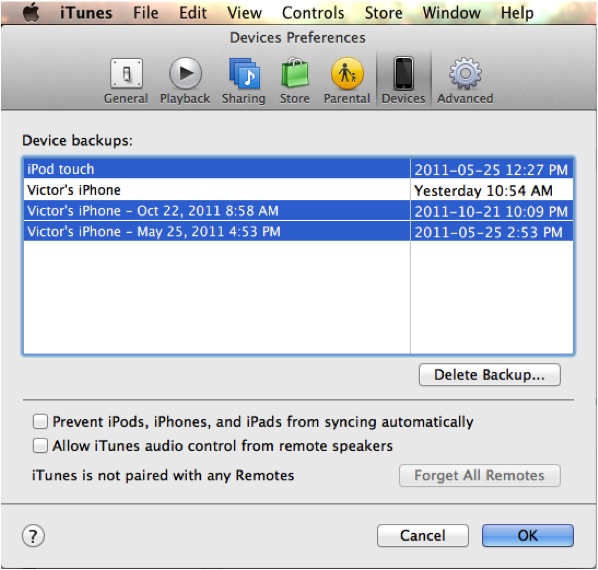Click the date 2011-10-21 10:09 PM
This screenshot has width=598, height=570.
click(x=491, y=211)
